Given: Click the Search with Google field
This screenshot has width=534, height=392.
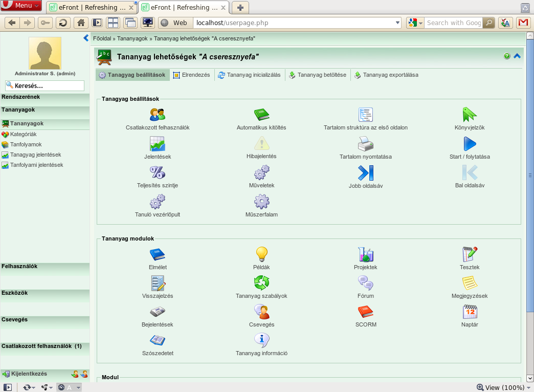Looking at the screenshot, I should [453, 23].
